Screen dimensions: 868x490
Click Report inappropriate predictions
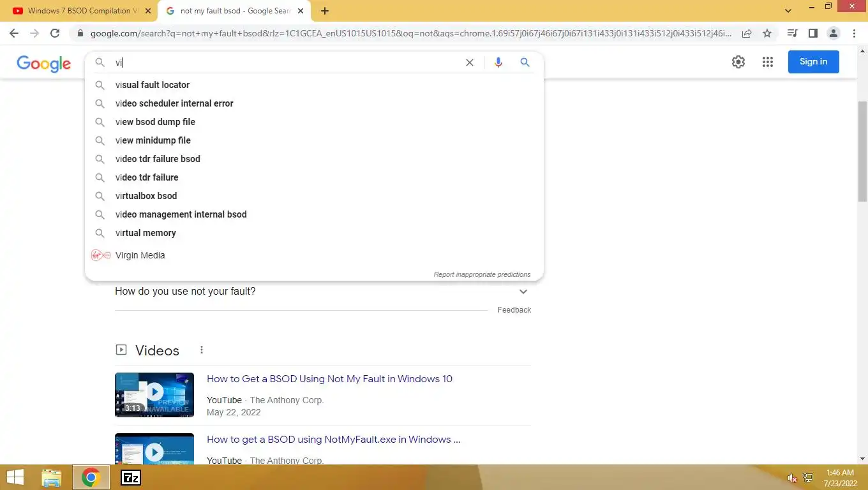482,274
